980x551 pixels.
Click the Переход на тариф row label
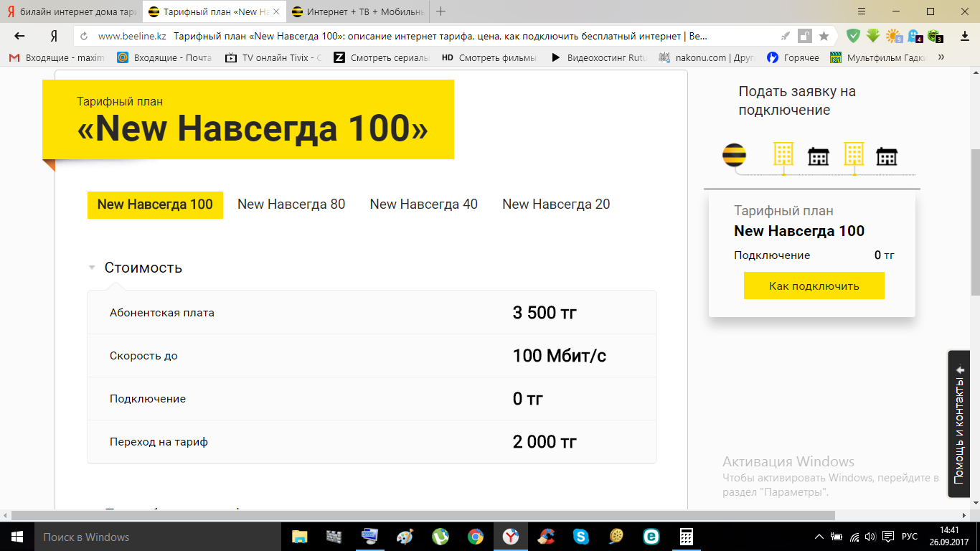[x=159, y=442]
